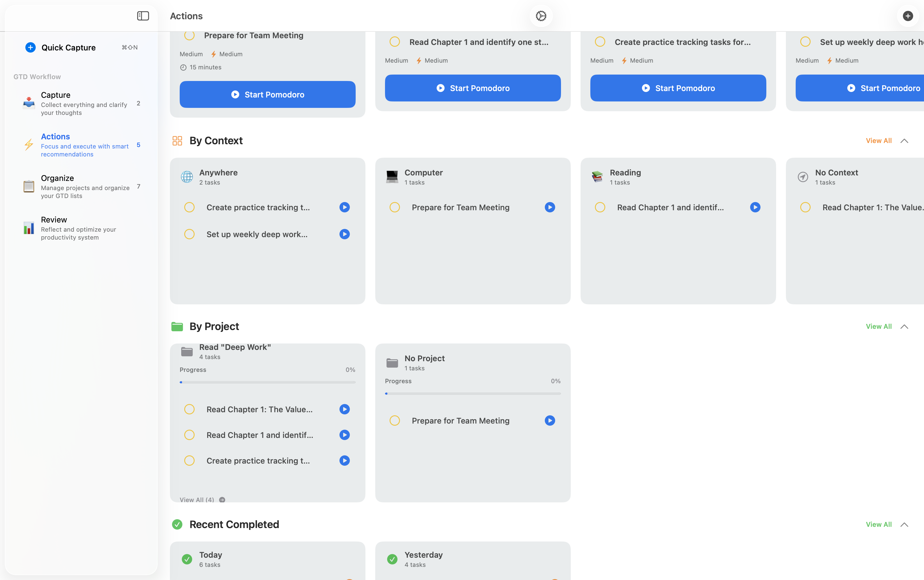
Task: Collapse the By Project section
Action: tap(904, 326)
